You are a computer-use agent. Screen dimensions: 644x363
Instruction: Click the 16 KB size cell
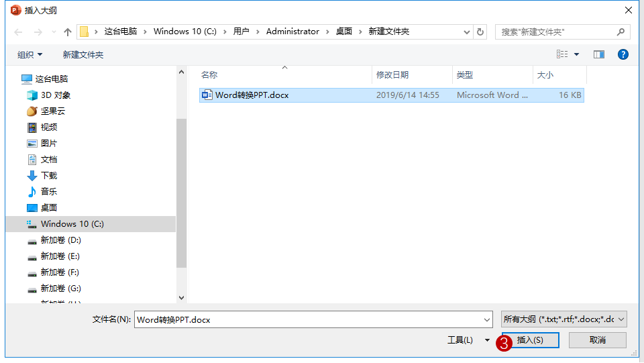(x=570, y=95)
